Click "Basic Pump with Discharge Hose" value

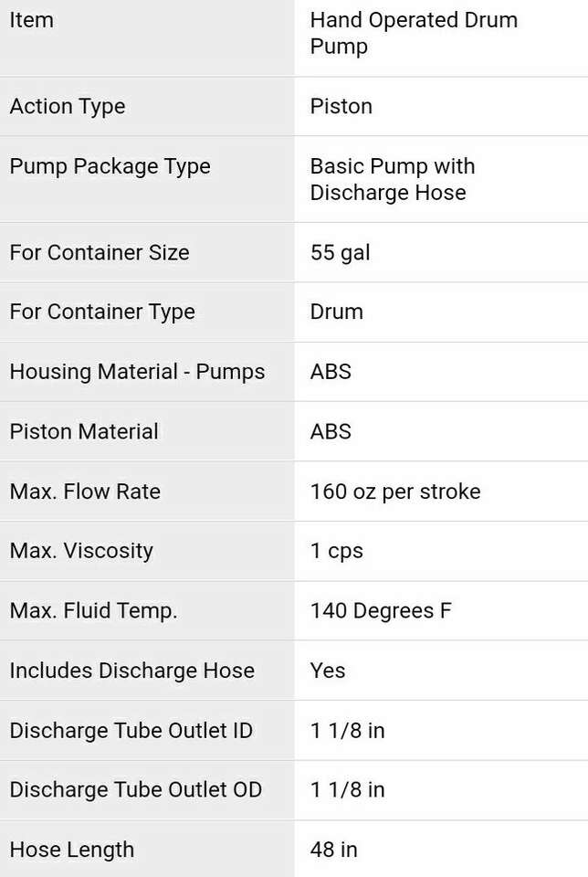pyautogui.click(x=393, y=179)
